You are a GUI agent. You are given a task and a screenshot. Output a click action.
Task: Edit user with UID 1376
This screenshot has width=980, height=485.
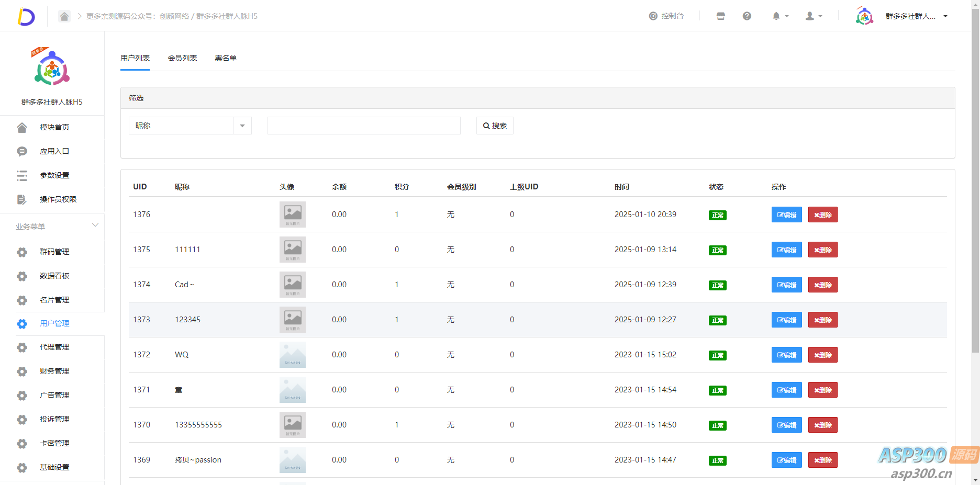[x=786, y=215]
